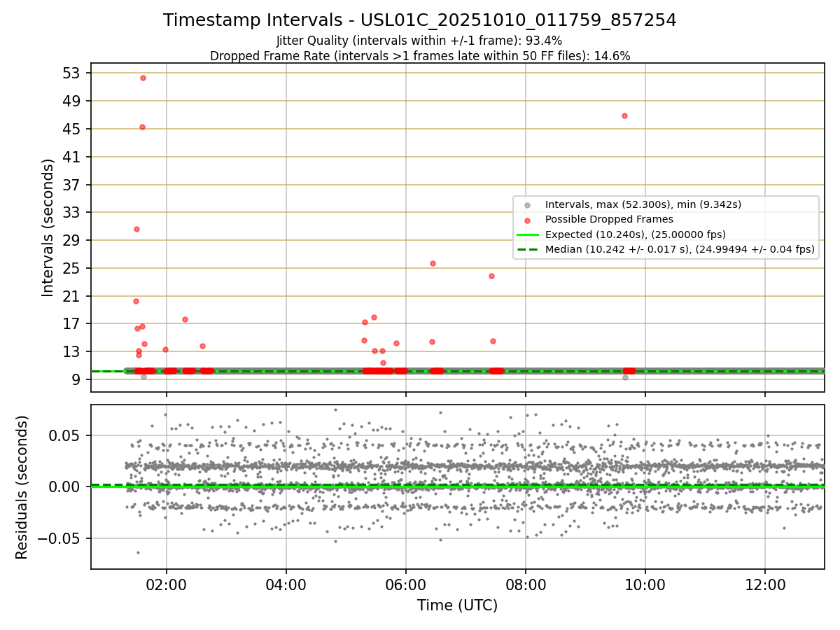The image size is (840, 630).
Task: Click the "Time (UTC)" x-axis label
Action: coord(458,605)
